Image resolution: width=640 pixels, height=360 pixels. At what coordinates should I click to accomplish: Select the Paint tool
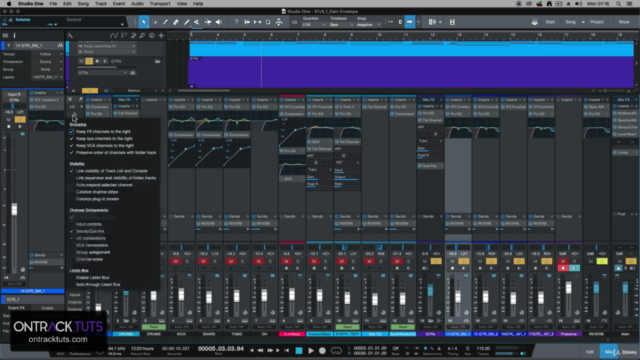187,22
